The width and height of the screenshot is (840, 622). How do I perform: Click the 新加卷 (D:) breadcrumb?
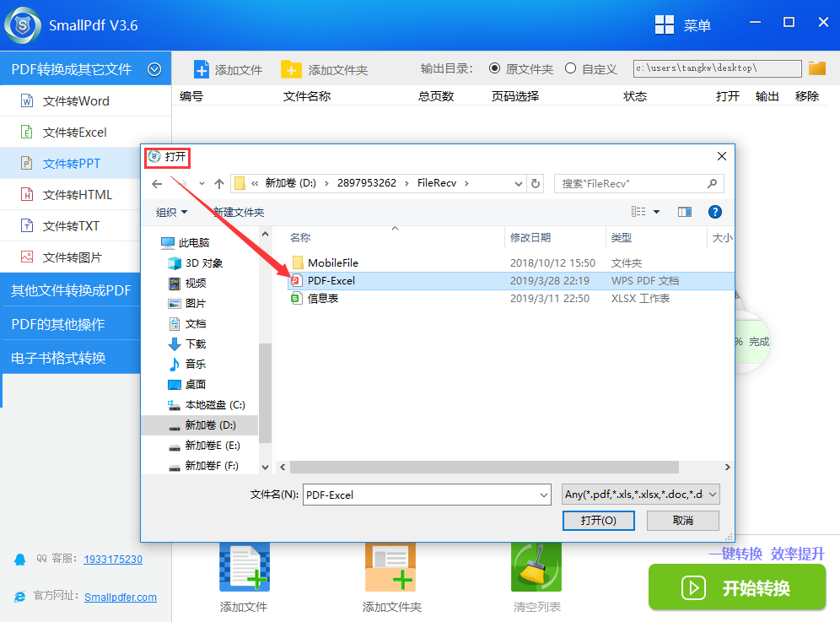[290, 183]
